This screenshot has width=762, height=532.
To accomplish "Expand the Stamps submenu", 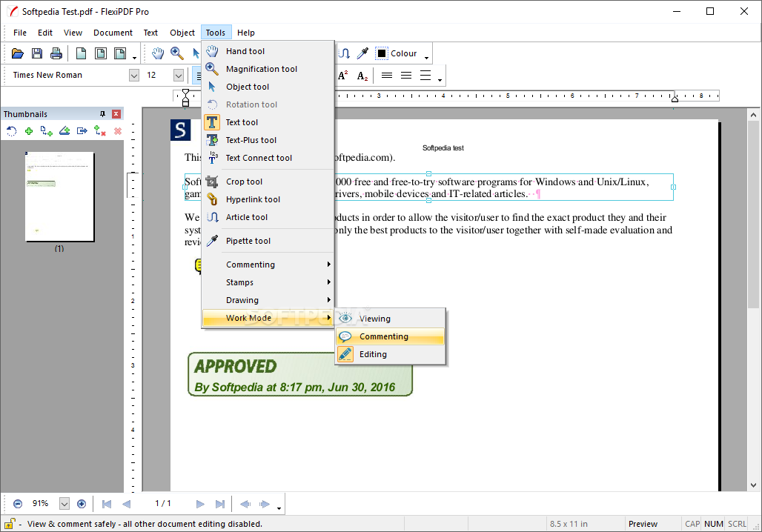I will pos(268,282).
